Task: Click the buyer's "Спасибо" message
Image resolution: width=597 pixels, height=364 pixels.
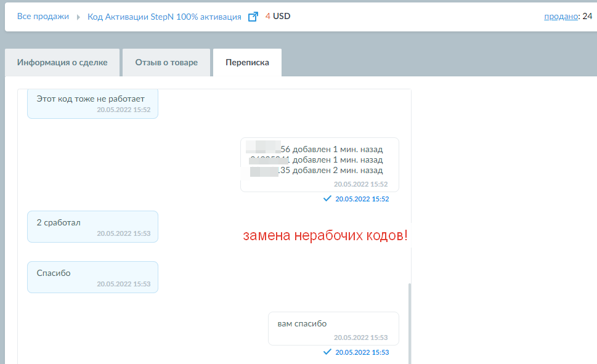Action: tap(92, 276)
